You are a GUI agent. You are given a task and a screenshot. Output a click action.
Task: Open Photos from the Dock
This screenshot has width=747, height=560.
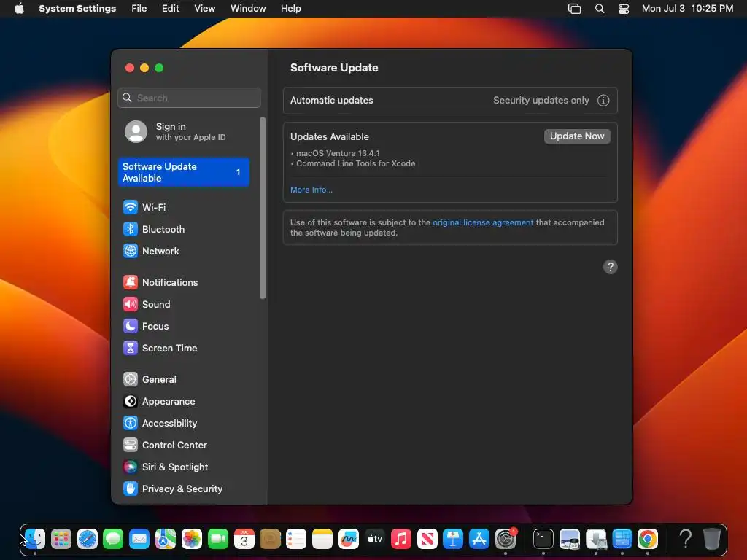tap(192, 539)
